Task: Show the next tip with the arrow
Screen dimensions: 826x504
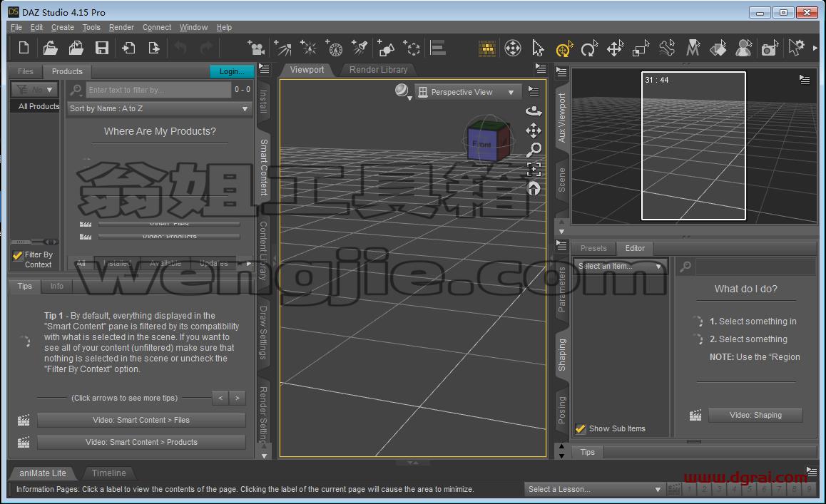Action: 238,398
